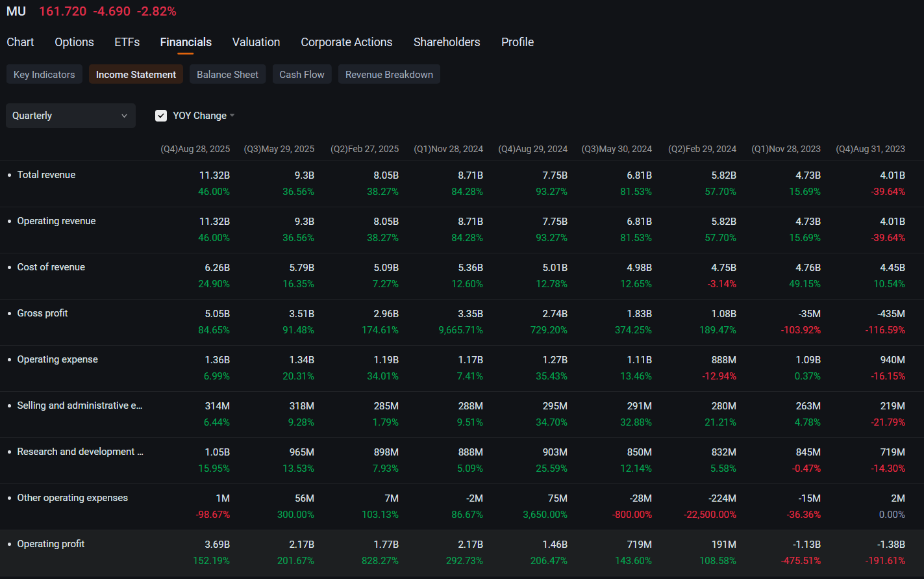Expand the YOY Change dropdown arrow

tap(232, 116)
